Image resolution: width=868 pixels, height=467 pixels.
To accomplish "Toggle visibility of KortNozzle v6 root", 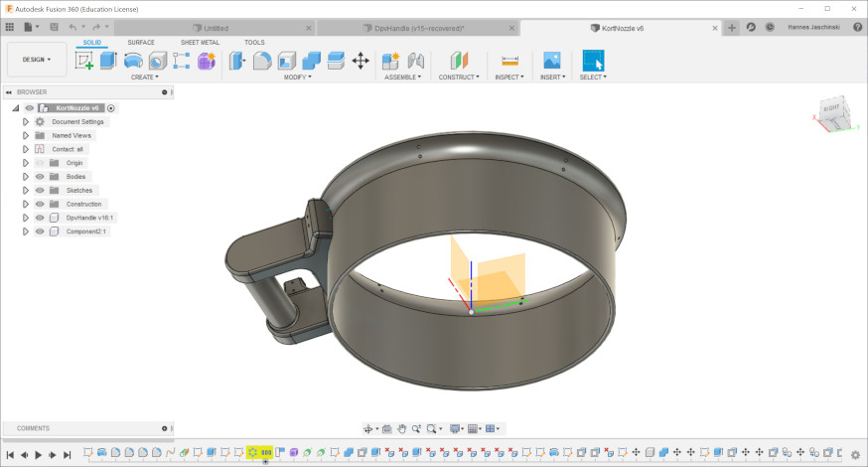I will [x=30, y=108].
